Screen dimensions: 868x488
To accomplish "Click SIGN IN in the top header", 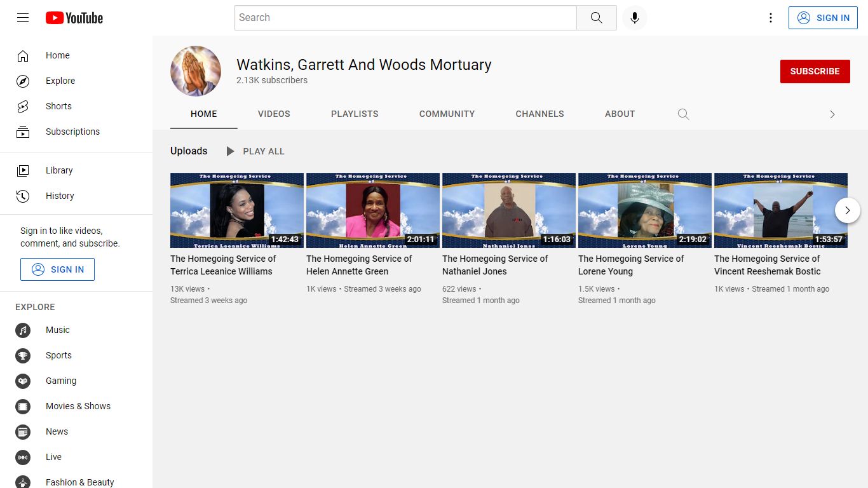I will click(x=823, y=18).
